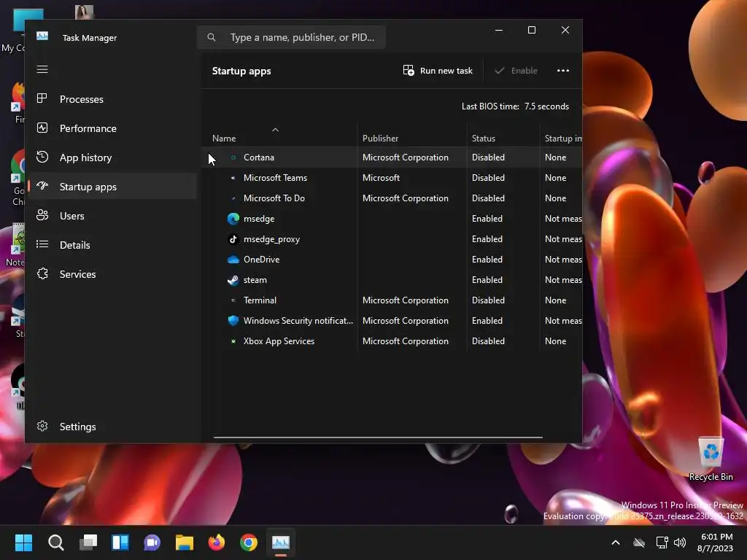747x560 pixels.
Task: Show hidden system tray icons
Action: pyautogui.click(x=616, y=542)
